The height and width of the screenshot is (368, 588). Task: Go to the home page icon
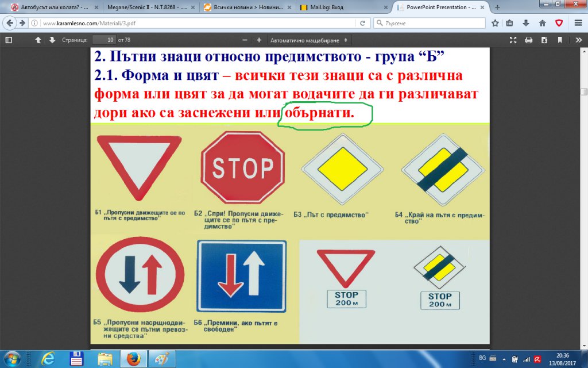(x=542, y=23)
